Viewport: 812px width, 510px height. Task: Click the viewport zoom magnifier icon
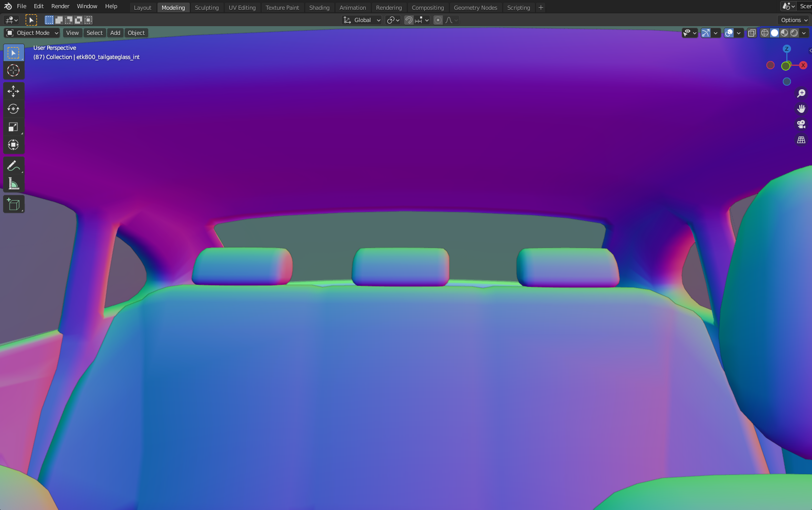pyautogui.click(x=801, y=93)
